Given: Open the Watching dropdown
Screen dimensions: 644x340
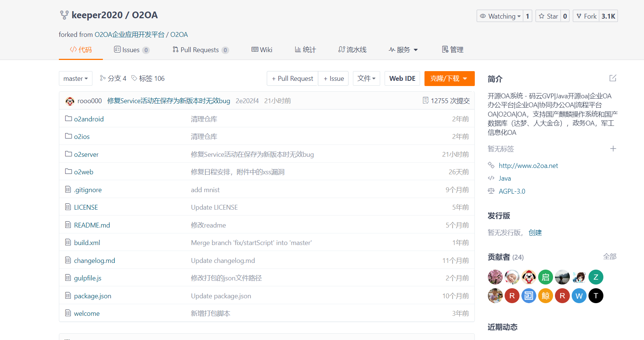Looking at the screenshot, I should [x=500, y=16].
